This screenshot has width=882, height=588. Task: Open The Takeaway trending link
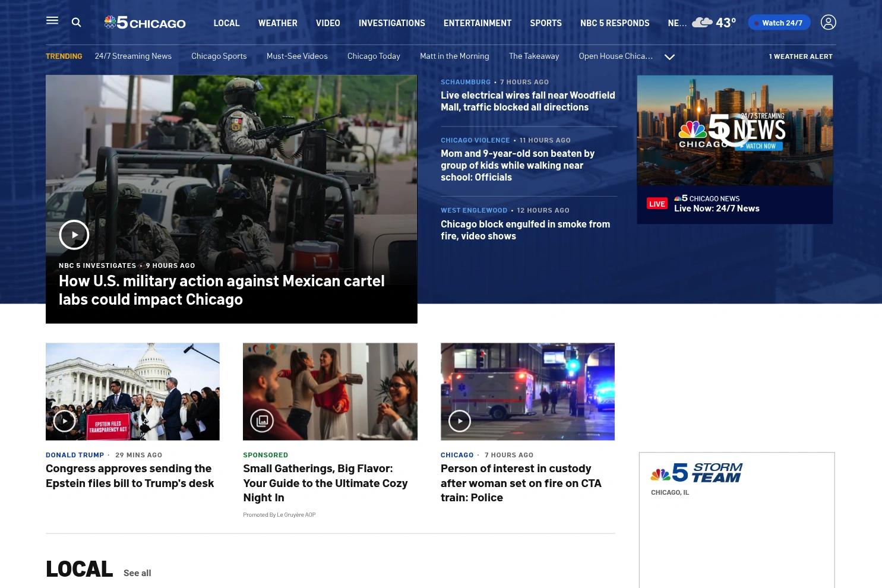pos(534,56)
